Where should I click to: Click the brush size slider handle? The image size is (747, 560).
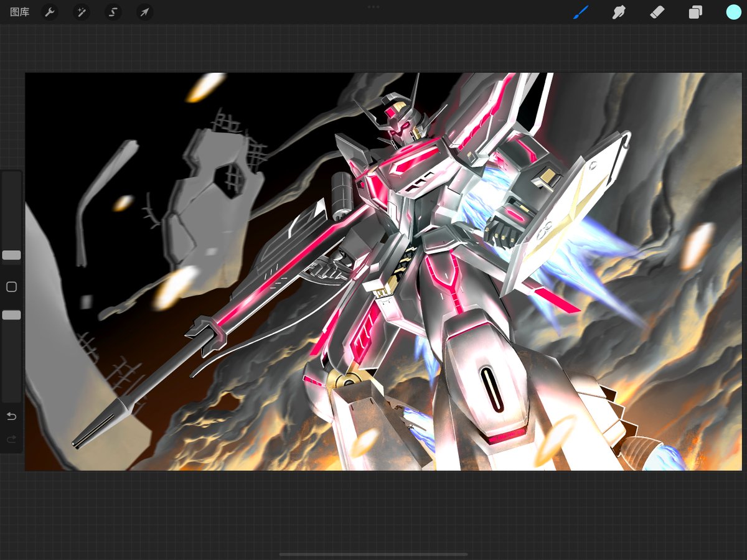(x=11, y=255)
